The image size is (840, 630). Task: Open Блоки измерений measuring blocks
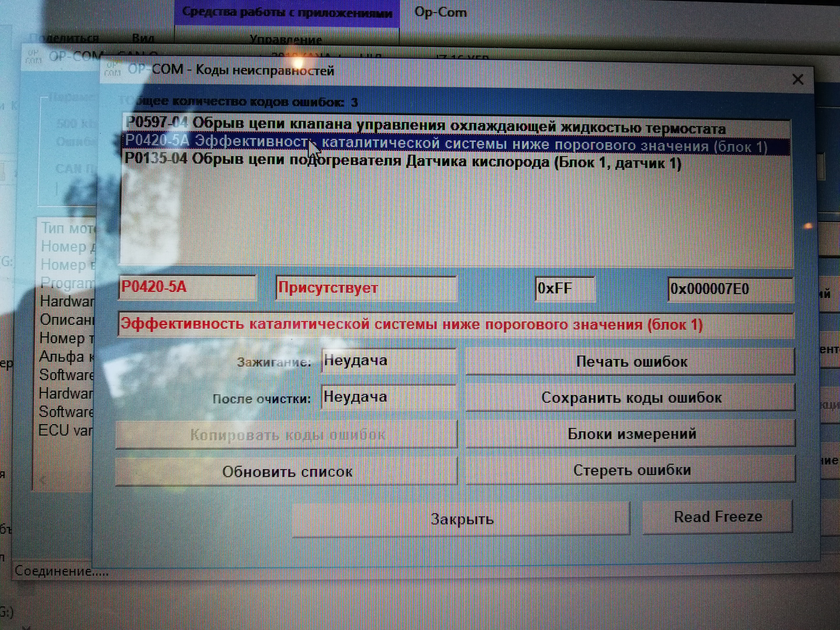(x=630, y=434)
